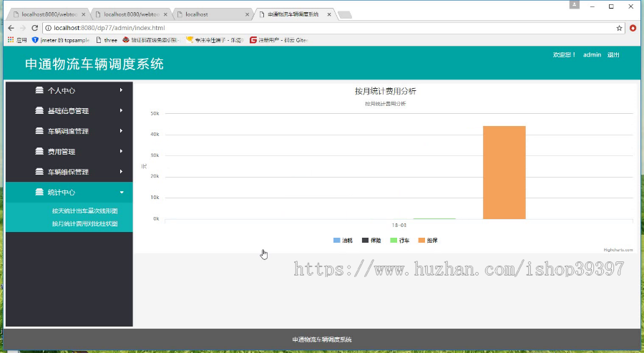Bookmark this page with the star icon
Viewport: 644px width, 353px height.
point(620,28)
